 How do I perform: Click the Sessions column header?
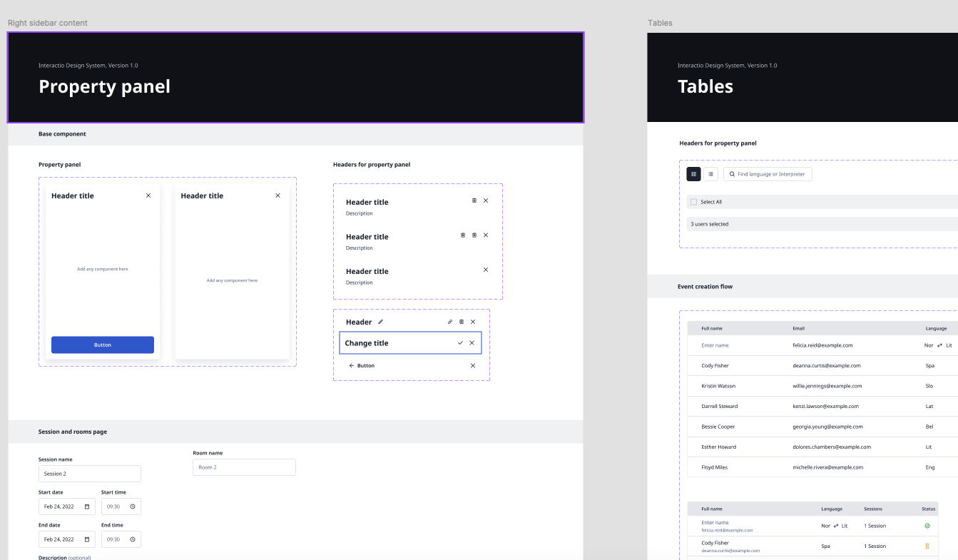[873, 509]
